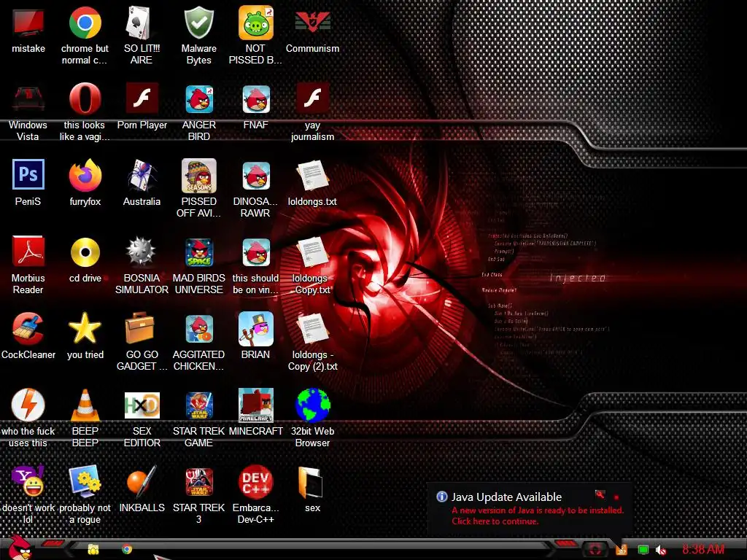Click the 'Click here to continue.' Java message
Screen dimensions: 747x560
point(495,521)
